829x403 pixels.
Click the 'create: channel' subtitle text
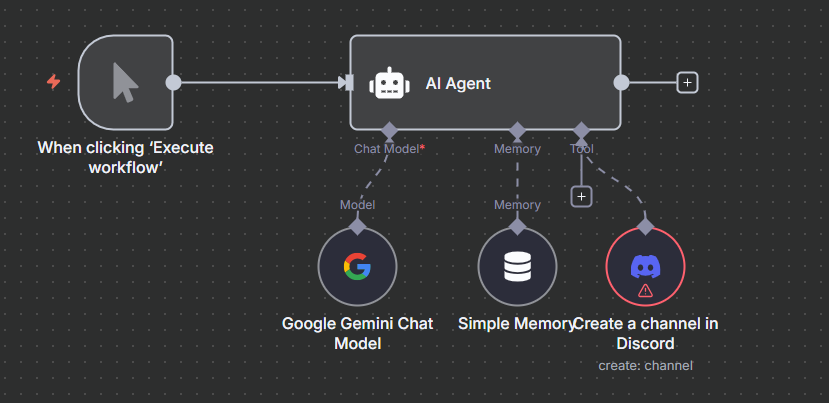tap(646, 365)
